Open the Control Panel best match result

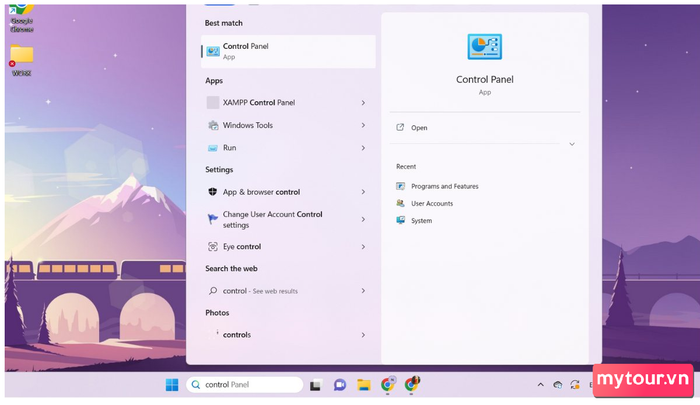(x=288, y=51)
